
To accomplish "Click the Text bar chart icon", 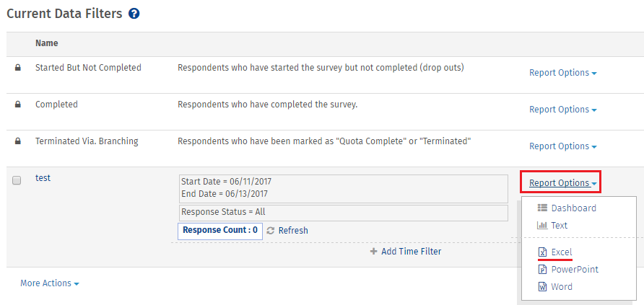I will [x=542, y=225].
